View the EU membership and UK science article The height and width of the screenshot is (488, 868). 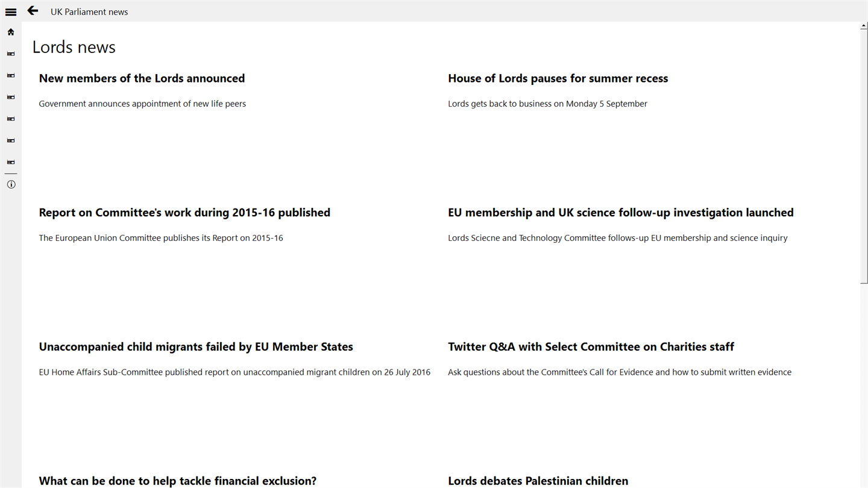pyautogui.click(x=620, y=213)
